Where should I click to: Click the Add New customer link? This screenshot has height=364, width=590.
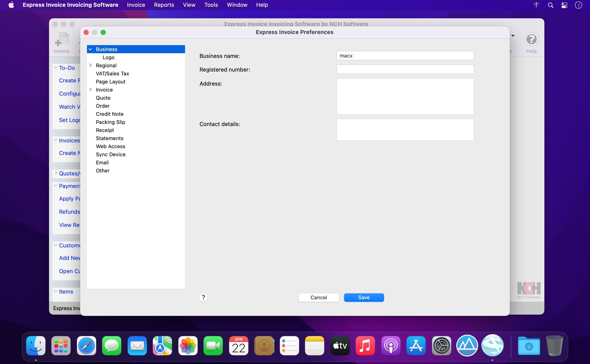(x=69, y=258)
